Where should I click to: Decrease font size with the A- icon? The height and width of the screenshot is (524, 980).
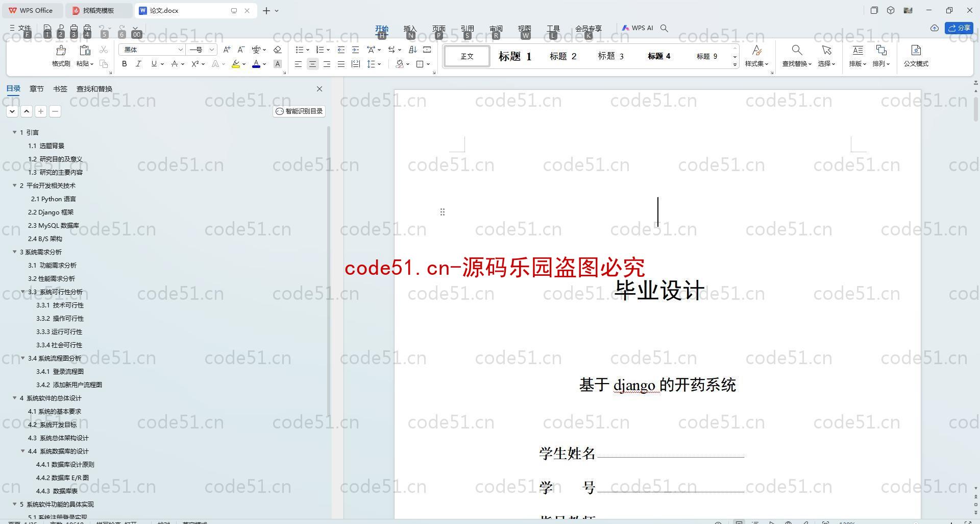point(241,50)
